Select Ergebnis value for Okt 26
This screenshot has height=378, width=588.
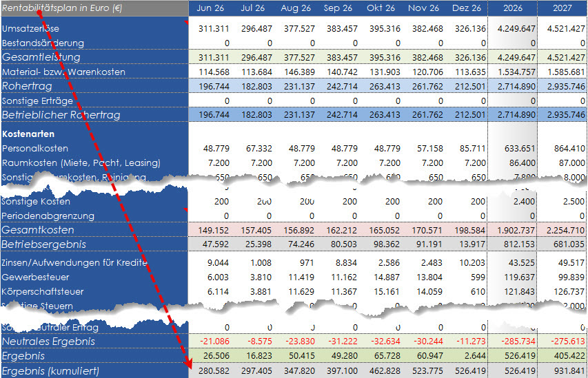385,356
